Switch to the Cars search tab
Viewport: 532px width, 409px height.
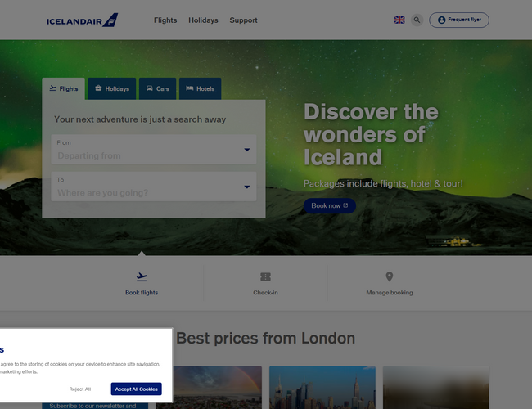pyautogui.click(x=157, y=88)
